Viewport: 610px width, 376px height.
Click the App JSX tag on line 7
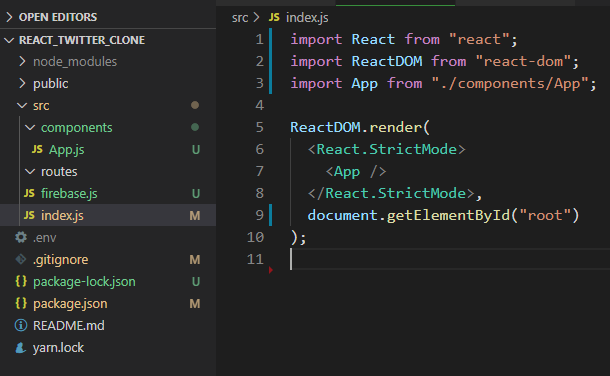pos(356,171)
